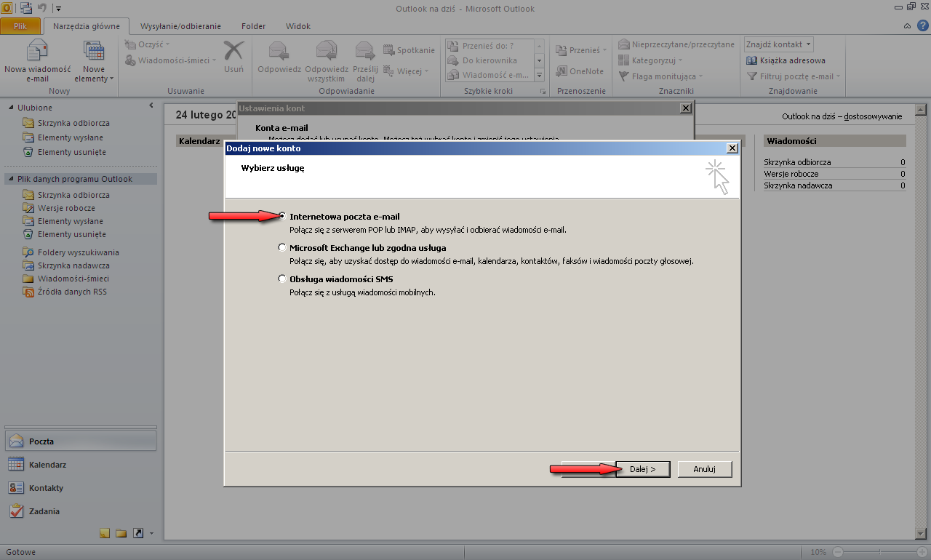Click Odpowiedz wszystkim icon
This screenshot has width=931, height=560.
click(325, 60)
